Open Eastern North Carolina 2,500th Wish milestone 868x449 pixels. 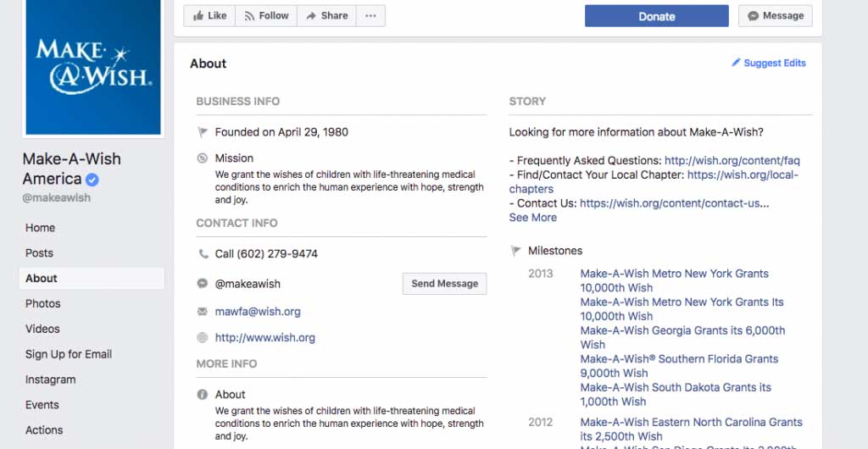692,430
